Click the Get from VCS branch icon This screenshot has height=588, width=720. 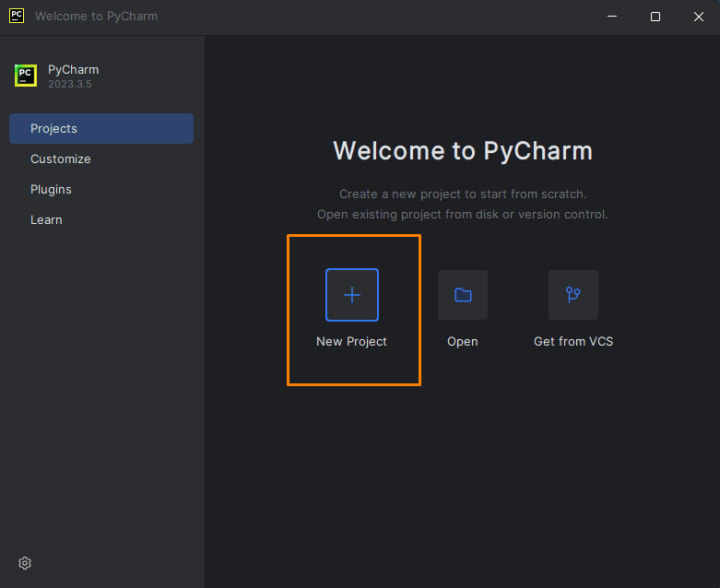pyautogui.click(x=573, y=295)
